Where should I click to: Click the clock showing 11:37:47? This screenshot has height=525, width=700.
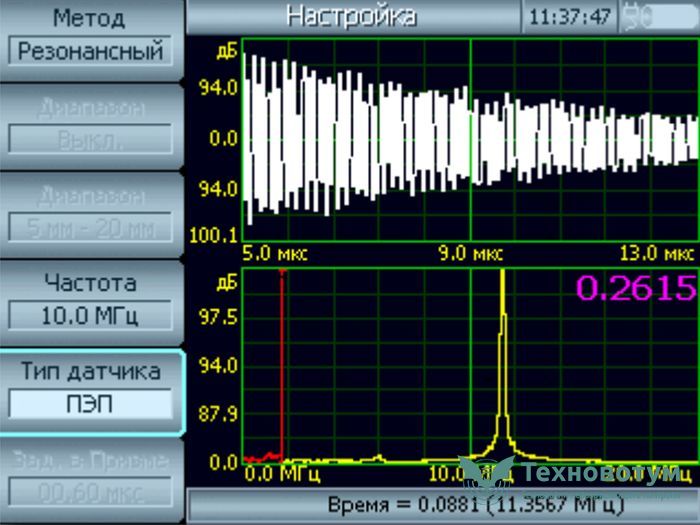(x=569, y=17)
